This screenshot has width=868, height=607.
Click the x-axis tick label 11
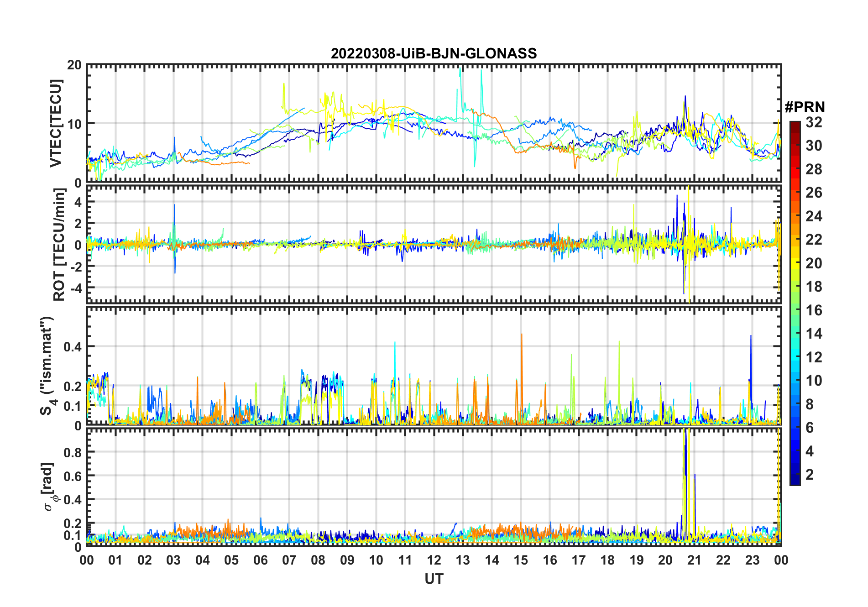point(405,560)
